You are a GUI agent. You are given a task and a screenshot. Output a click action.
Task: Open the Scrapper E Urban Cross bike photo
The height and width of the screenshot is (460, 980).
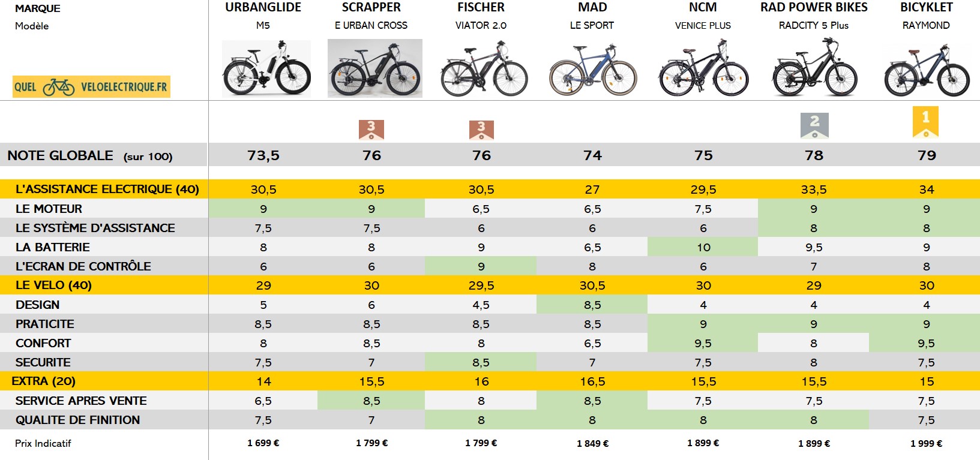tap(375, 68)
